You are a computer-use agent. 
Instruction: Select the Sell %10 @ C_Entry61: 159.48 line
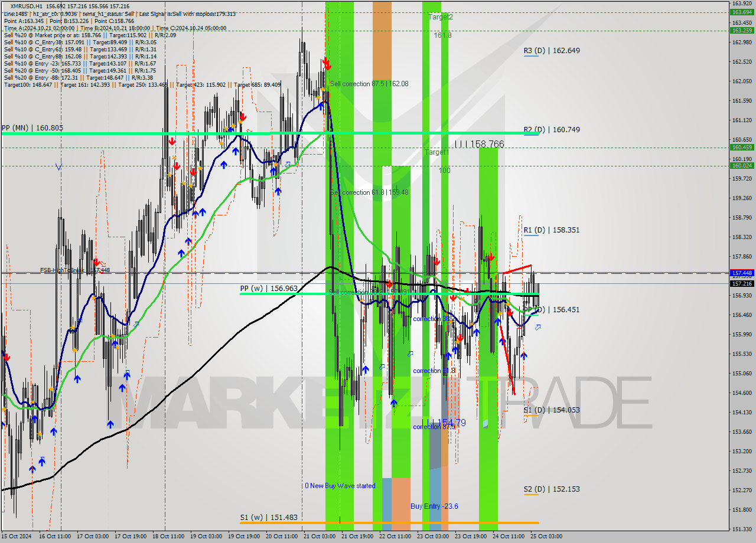coord(80,49)
